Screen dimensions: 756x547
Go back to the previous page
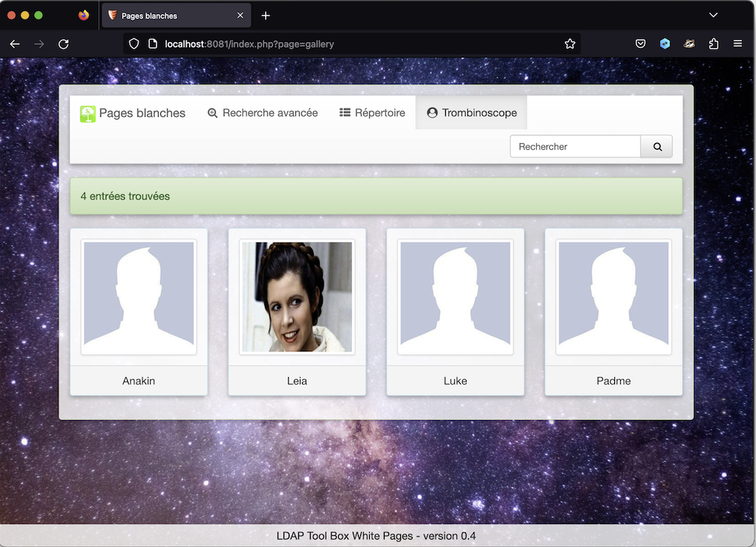(x=15, y=44)
